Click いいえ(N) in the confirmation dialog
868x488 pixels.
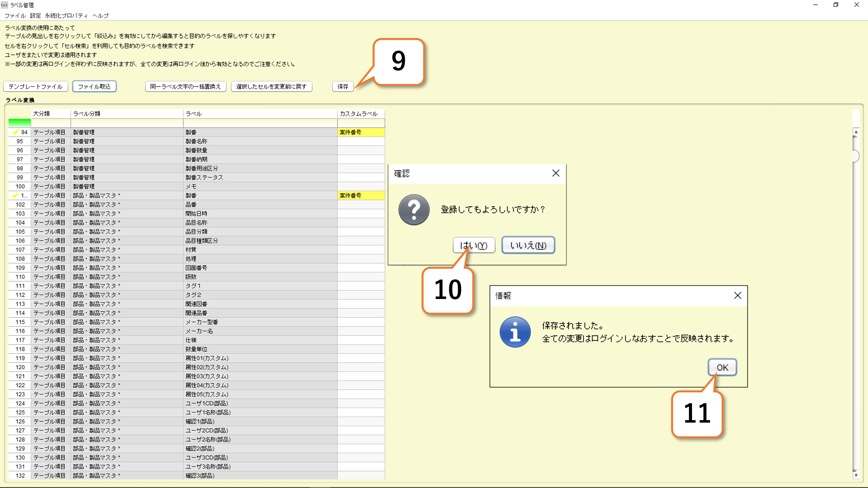[x=528, y=245]
